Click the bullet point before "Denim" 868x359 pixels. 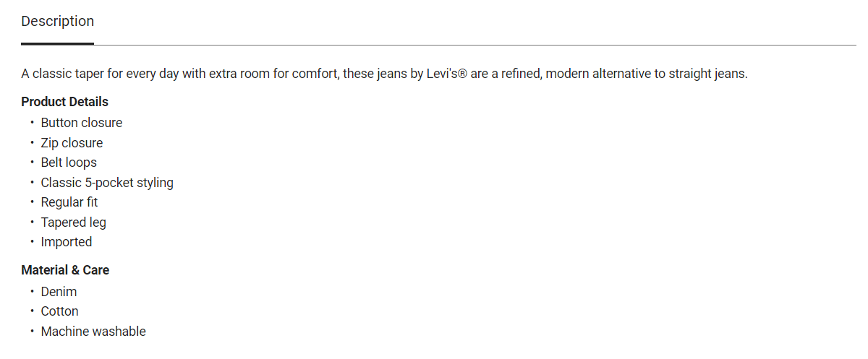pyautogui.click(x=32, y=292)
